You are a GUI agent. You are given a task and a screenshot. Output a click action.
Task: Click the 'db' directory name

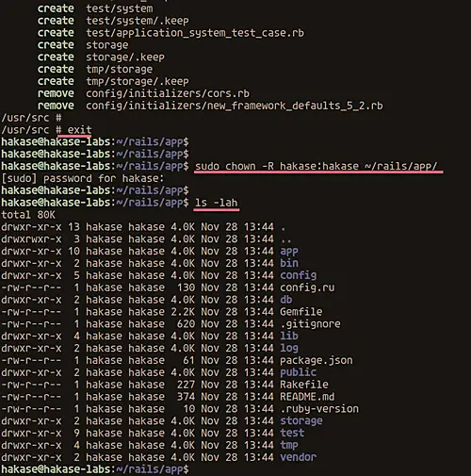286,300
